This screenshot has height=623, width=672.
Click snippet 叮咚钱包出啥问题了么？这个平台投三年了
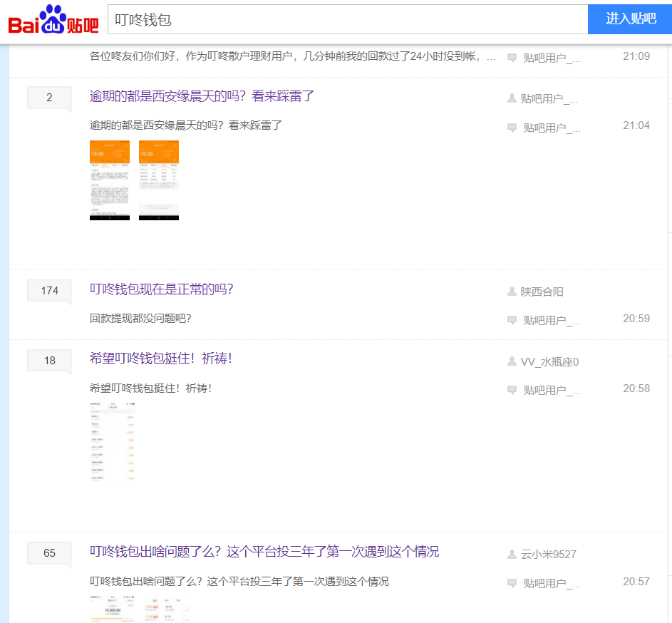pyautogui.click(x=239, y=582)
